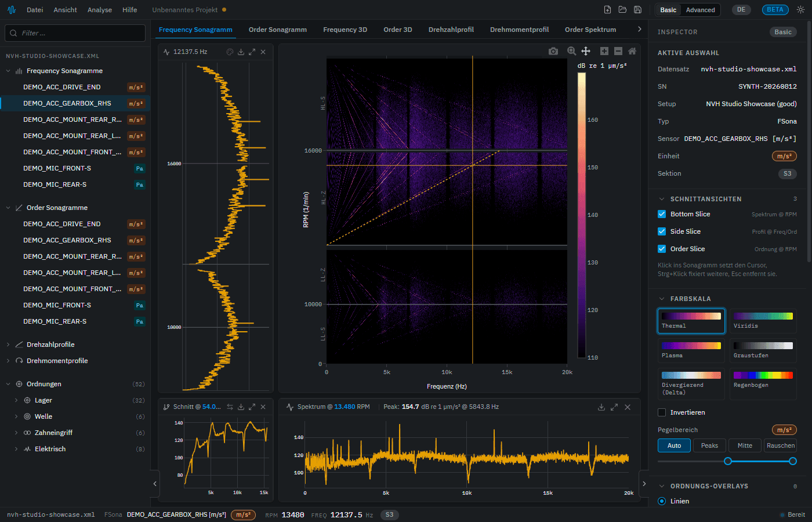Enable the Invertieren checkbox
Viewport: 812px width, 522px height.
pyautogui.click(x=662, y=412)
